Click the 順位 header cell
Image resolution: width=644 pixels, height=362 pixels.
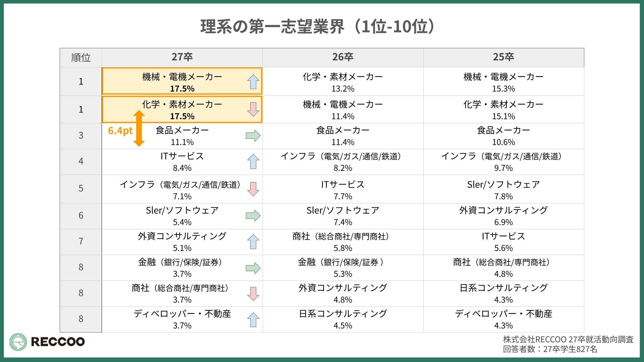(81, 58)
